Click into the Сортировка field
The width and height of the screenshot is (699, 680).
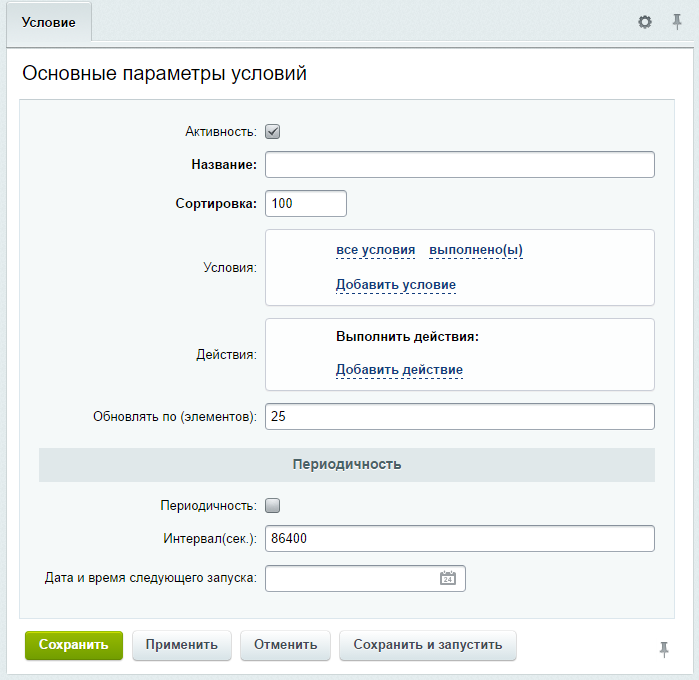305,203
